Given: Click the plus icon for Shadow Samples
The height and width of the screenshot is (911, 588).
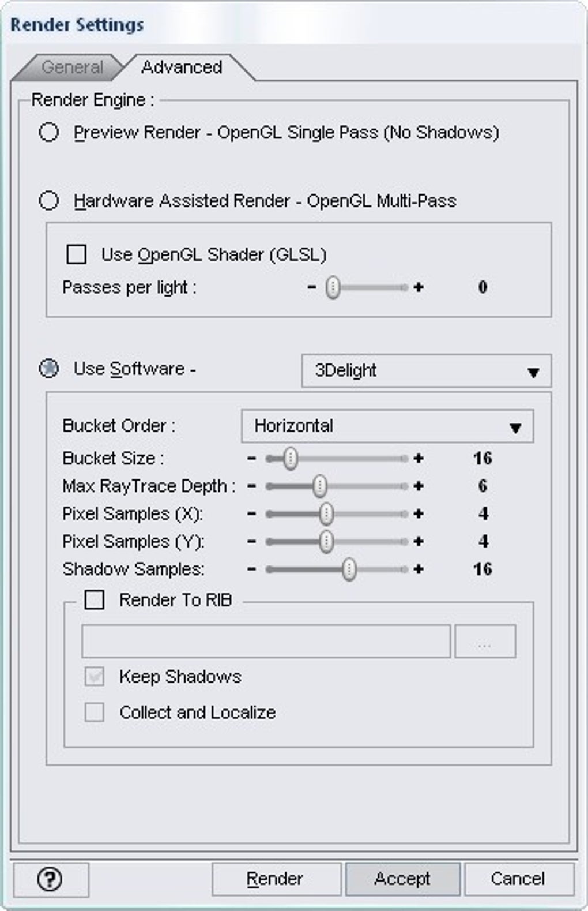Looking at the screenshot, I should coord(419,569).
